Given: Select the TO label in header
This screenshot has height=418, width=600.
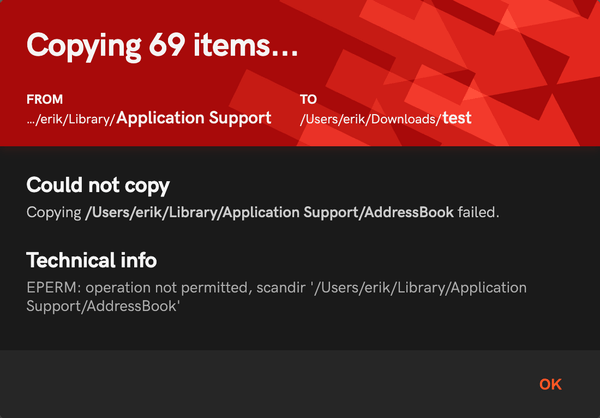Looking at the screenshot, I should pos(308,100).
